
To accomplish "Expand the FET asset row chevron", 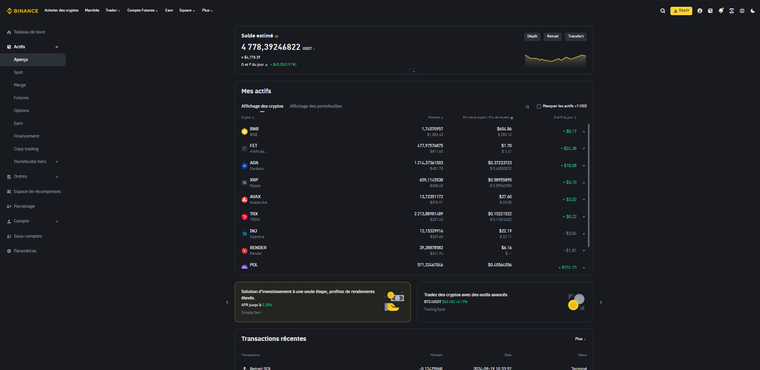I will pyautogui.click(x=584, y=148).
